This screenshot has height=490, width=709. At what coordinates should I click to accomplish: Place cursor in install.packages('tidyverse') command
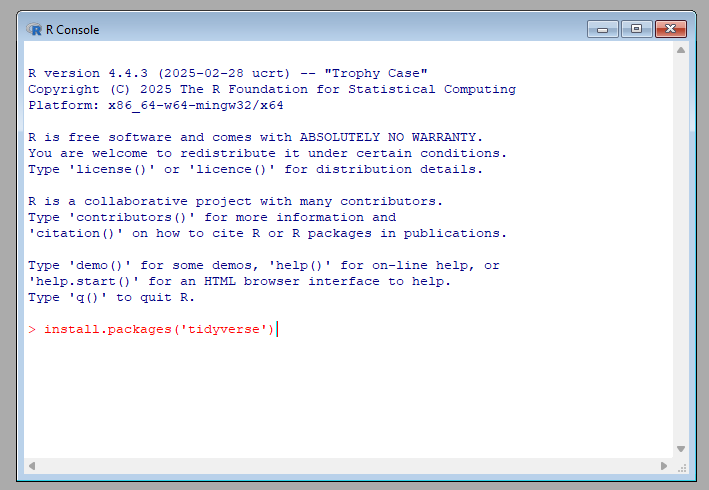(x=158, y=329)
